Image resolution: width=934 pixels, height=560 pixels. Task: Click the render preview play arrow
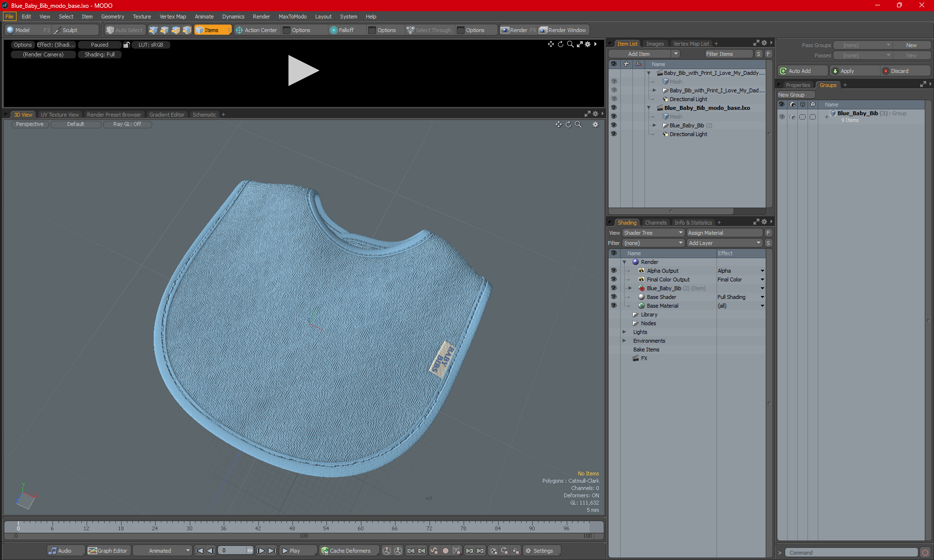pyautogui.click(x=303, y=70)
